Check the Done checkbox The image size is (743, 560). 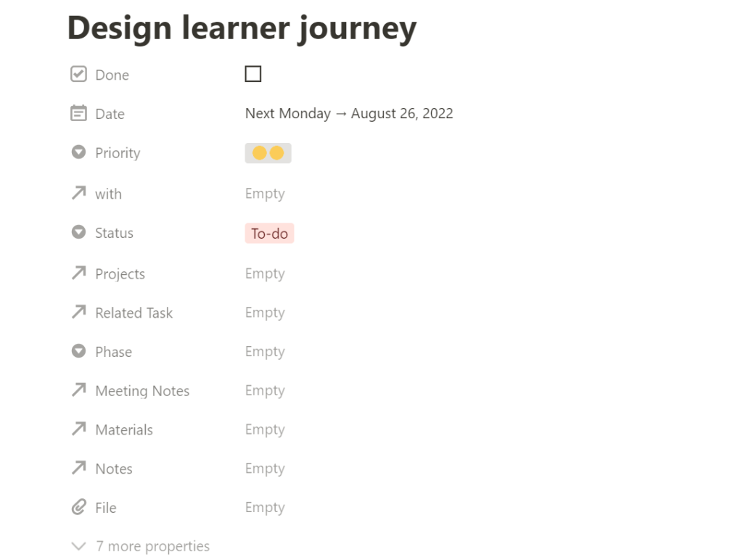pyautogui.click(x=253, y=74)
